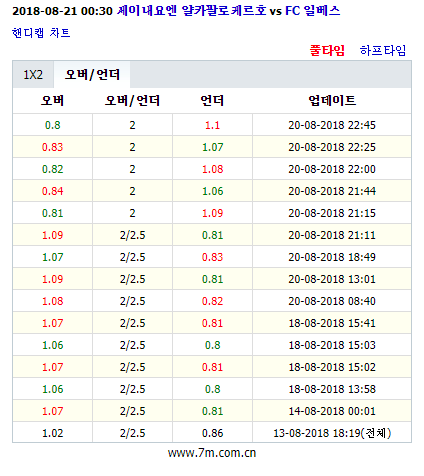Click under odds 1.08 in the 22:00 row
Image resolution: width=424 pixels, height=476 pixels.
(212, 169)
